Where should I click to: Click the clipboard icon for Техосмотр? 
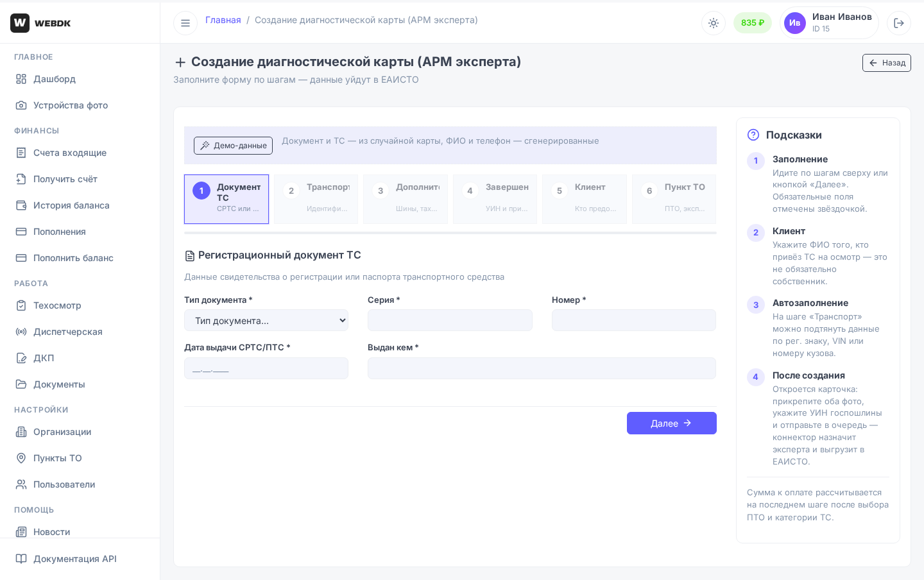21,305
